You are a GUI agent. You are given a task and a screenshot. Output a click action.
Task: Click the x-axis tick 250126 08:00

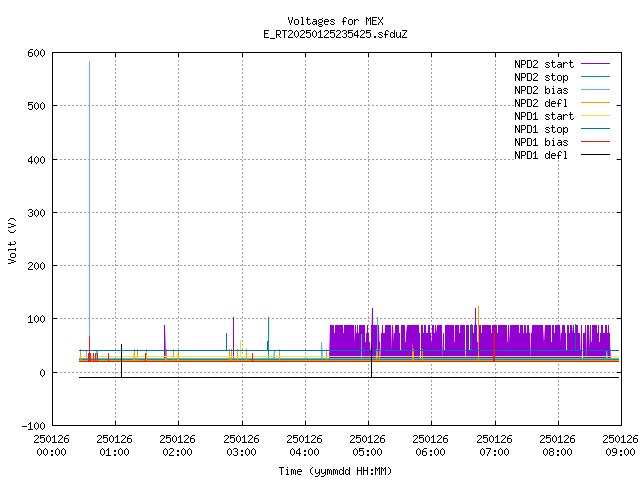pyautogui.click(x=558, y=446)
